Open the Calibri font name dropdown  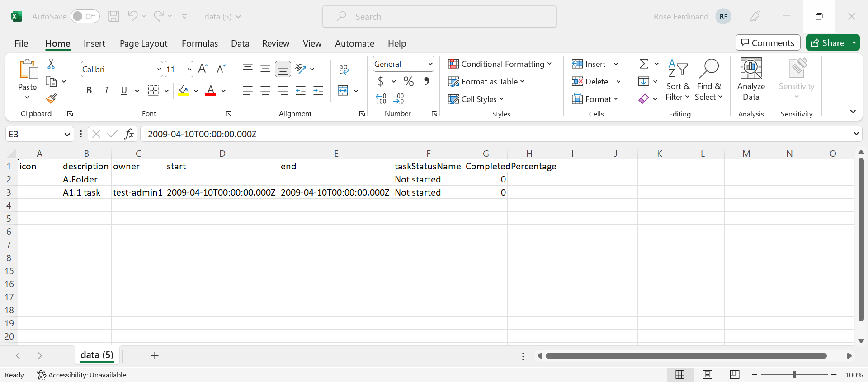point(159,70)
